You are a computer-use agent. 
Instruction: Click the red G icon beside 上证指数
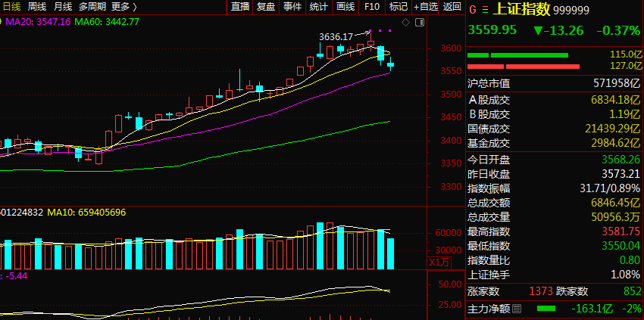pyautogui.click(x=473, y=10)
